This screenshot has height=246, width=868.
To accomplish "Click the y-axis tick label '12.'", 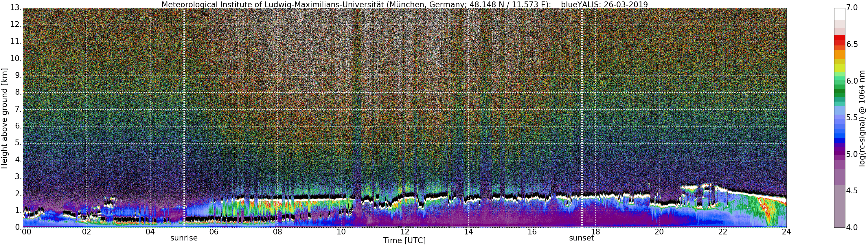I will [16, 24].
